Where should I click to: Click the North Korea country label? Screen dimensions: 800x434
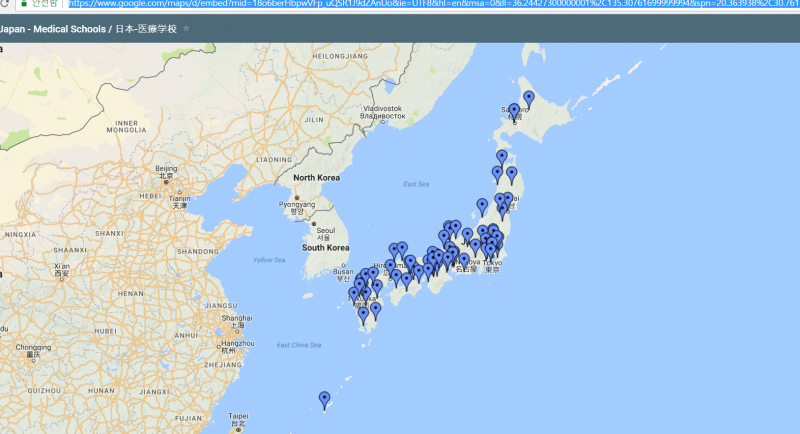317,178
